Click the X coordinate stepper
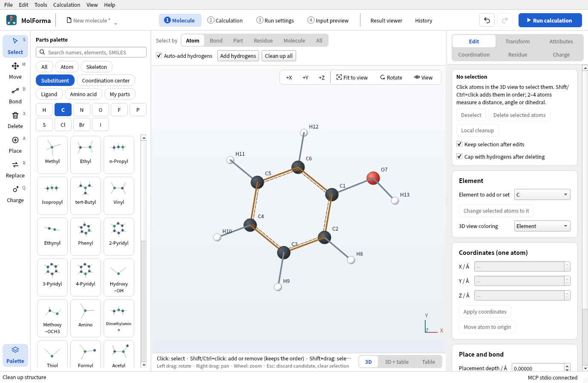This screenshot has height=383, width=588. point(567,266)
